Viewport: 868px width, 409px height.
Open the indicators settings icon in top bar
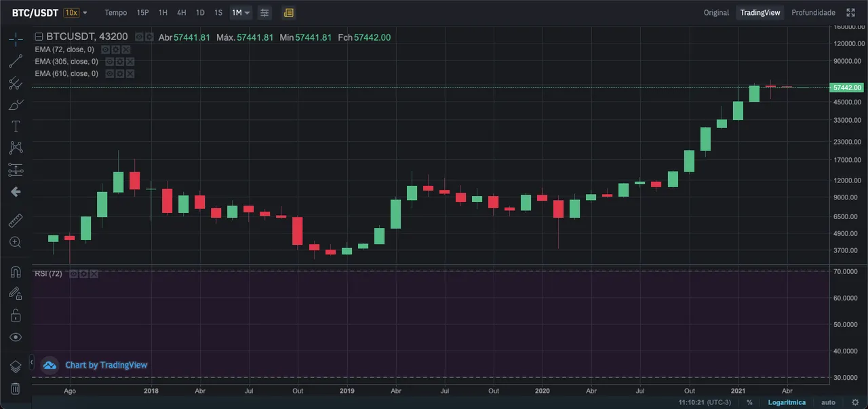click(264, 13)
